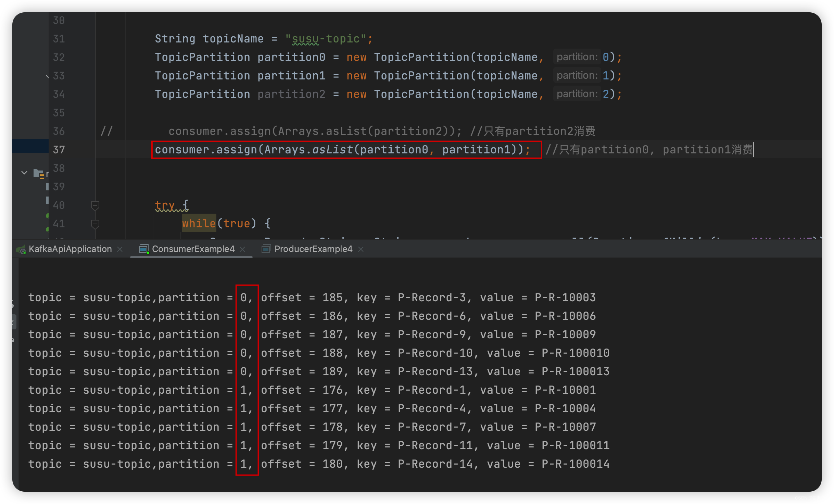
Task: Collapse the try block fold marker on line 40
Action: tap(95, 205)
